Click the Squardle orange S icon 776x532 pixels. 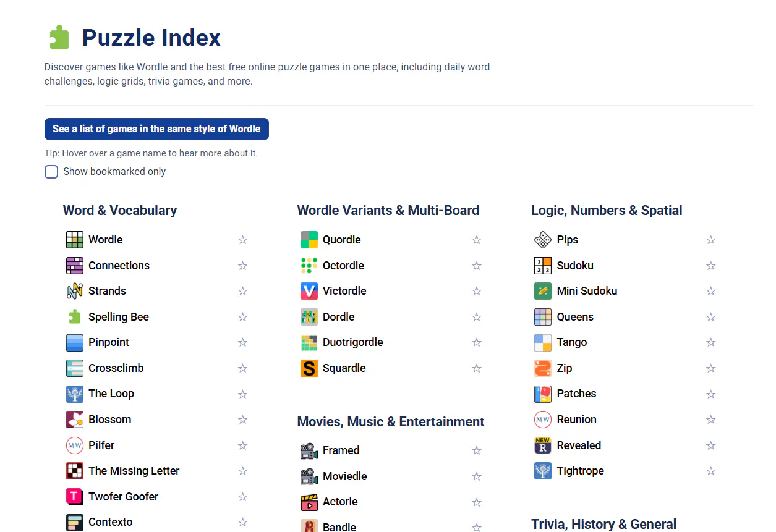(x=309, y=368)
